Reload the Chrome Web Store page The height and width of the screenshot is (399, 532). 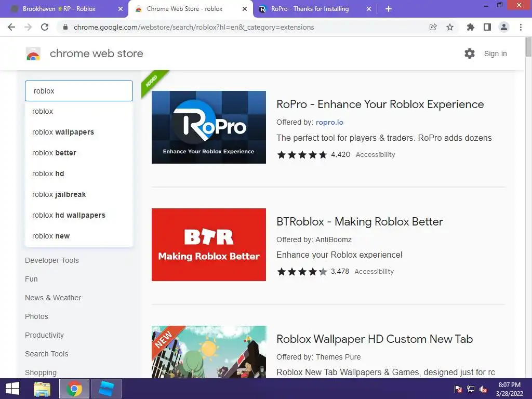pyautogui.click(x=45, y=27)
